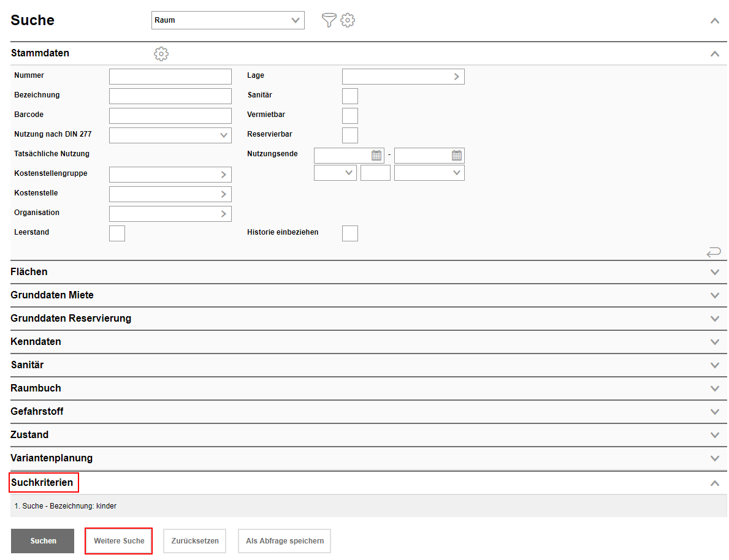
Task: Click the reset arrow icon in Stammdaten
Action: coord(714,252)
